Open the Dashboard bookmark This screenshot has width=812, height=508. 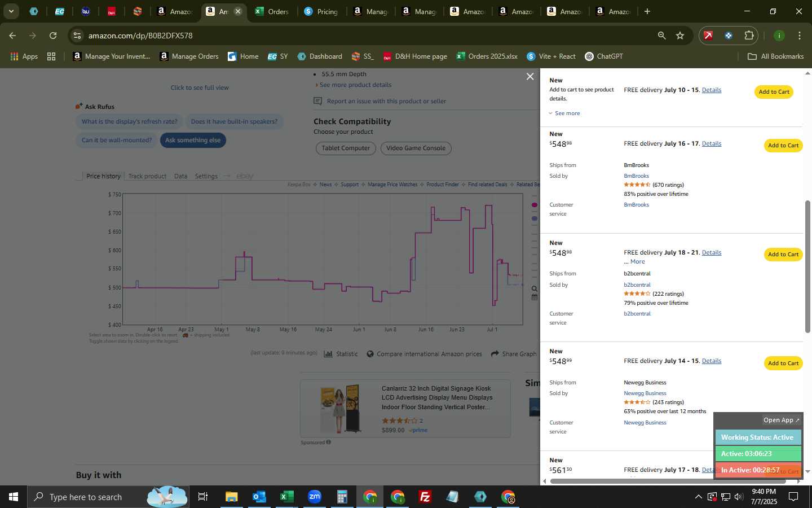(x=320, y=56)
